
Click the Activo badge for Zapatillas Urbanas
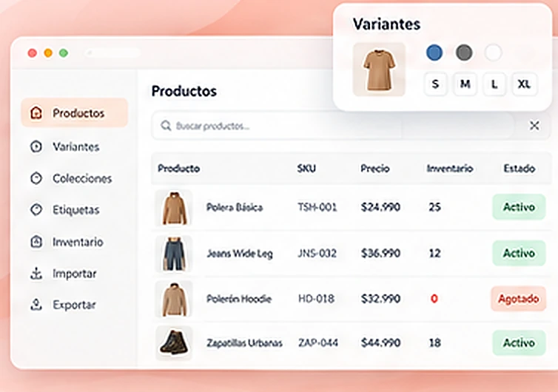(519, 342)
